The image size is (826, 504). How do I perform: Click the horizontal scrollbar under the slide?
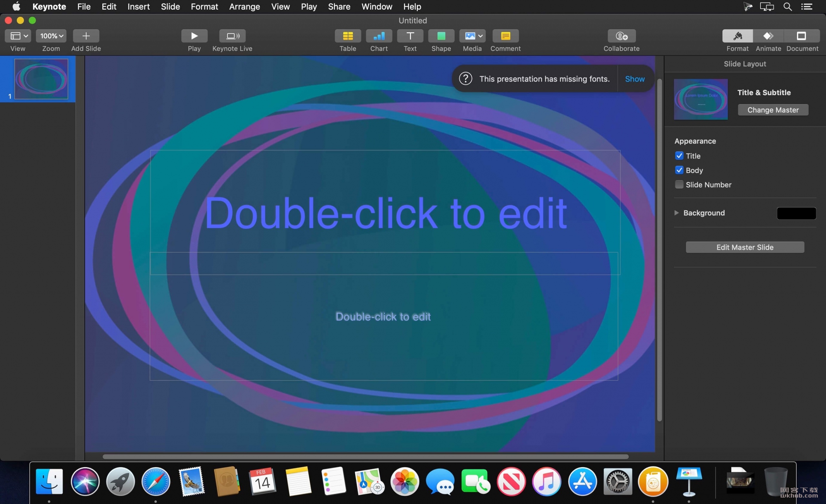pyautogui.click(x=365, y=456)
